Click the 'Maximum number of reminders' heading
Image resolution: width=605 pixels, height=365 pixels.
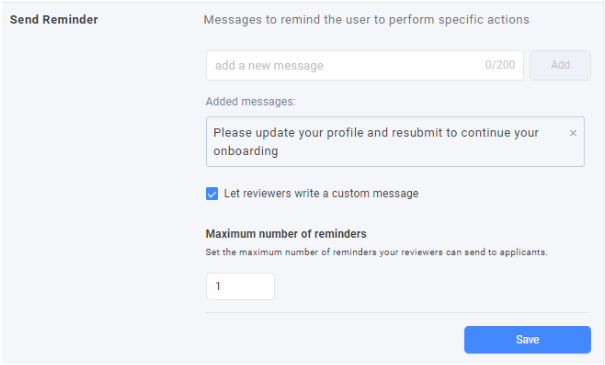pyautogui.click(x=286, y=234)
